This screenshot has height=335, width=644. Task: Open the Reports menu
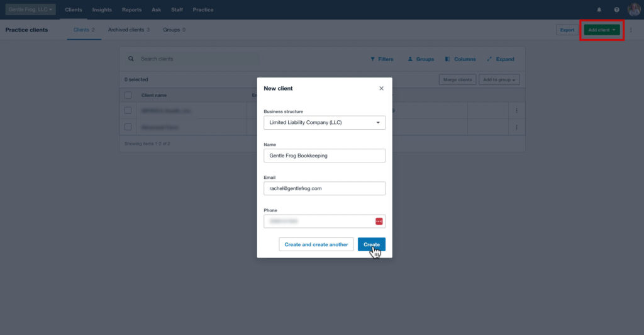[131, 9]
